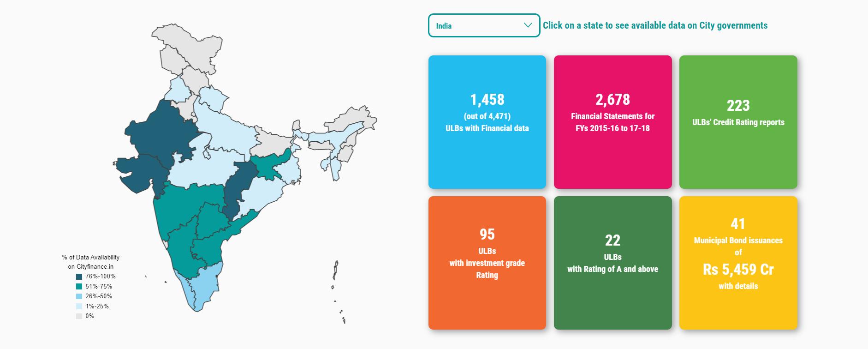Open the Municipal Bond issuances card
868x349 pixels.
(x=738, y=263)
